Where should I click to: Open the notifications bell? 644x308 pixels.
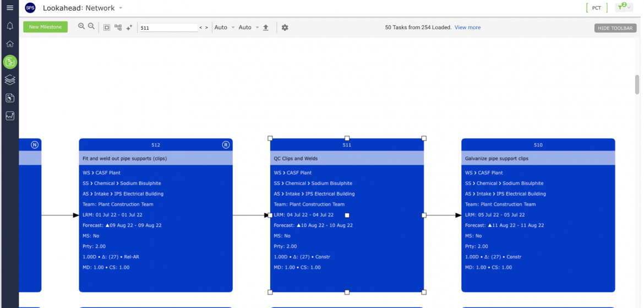(x=10, y=26)
